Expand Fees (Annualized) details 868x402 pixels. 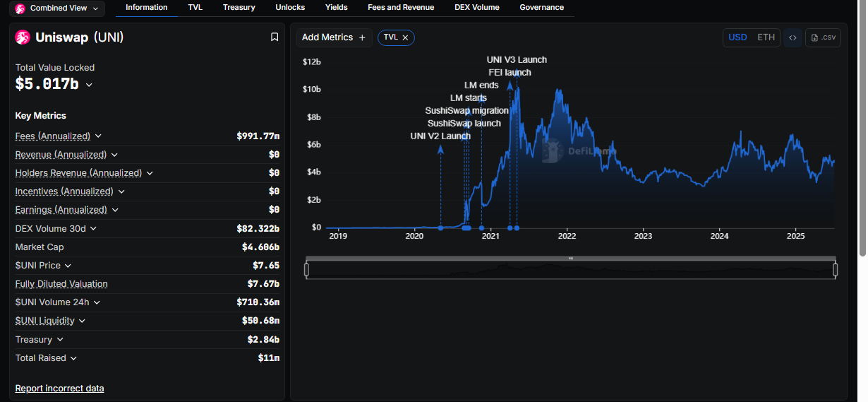pyautogui.click(x=98, y=136)
